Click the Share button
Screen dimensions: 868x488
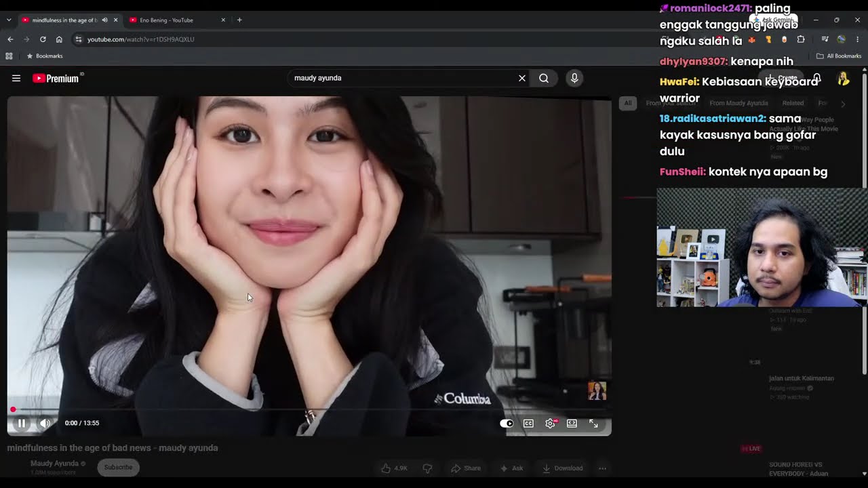coord(466,468)
